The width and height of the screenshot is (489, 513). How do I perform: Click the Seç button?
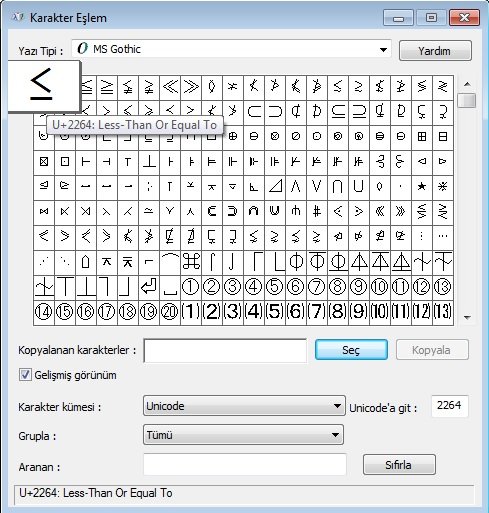click(x=351, y=350)
